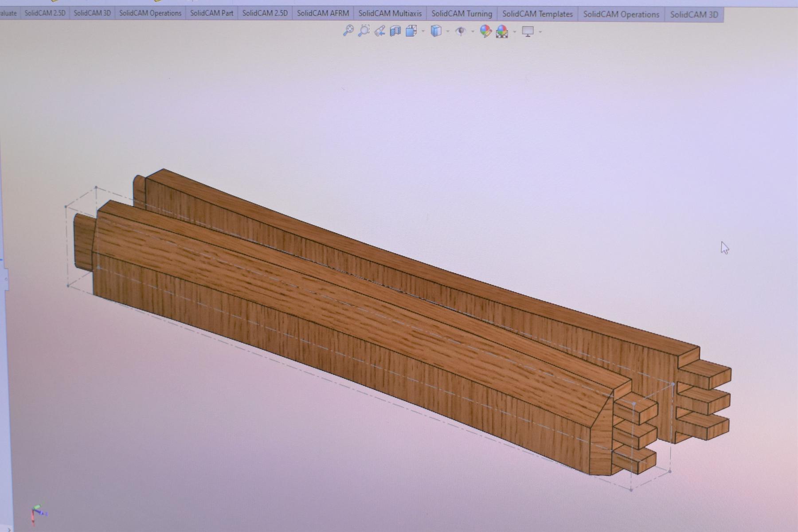Open the first SolidCAM 2.5D tab

click(45, 13)
